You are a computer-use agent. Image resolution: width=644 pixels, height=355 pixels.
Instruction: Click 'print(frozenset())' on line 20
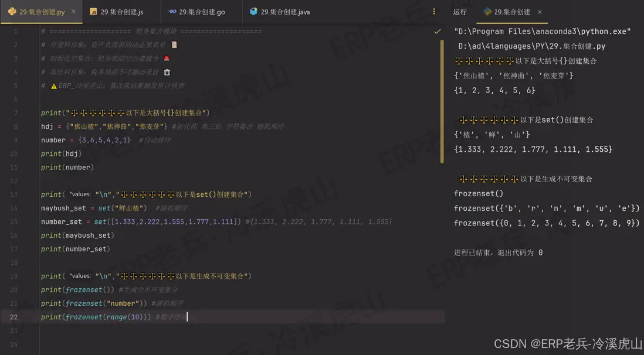pyautogui.click(x=77, y=290)
